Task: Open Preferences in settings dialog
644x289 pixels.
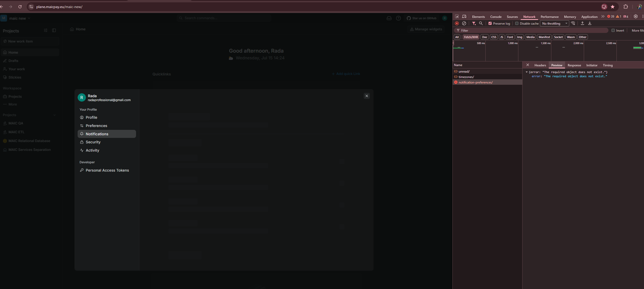Action: [107, 126]
